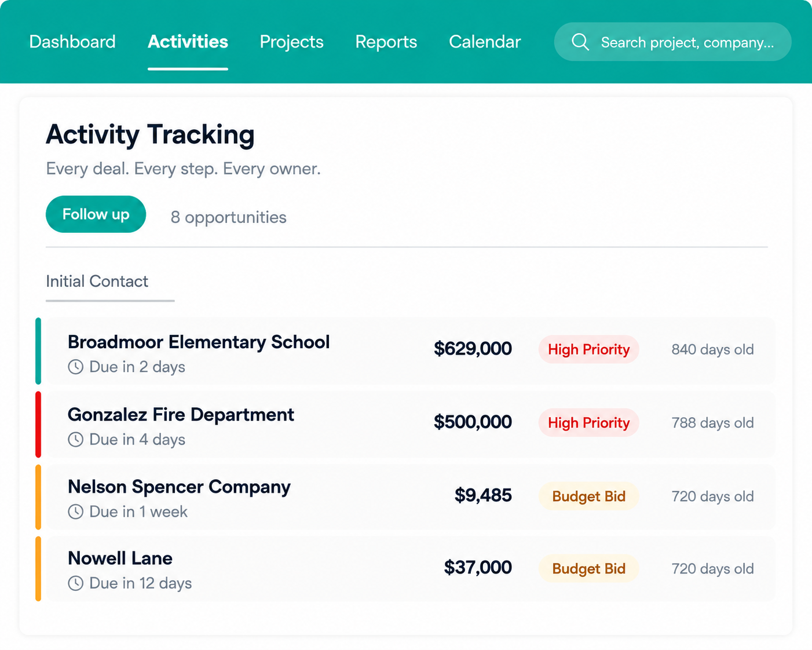This screenshot has width=812, height=650.
Task: Click orange status bar of Nelson Spencer row
Action: point(38,497)
